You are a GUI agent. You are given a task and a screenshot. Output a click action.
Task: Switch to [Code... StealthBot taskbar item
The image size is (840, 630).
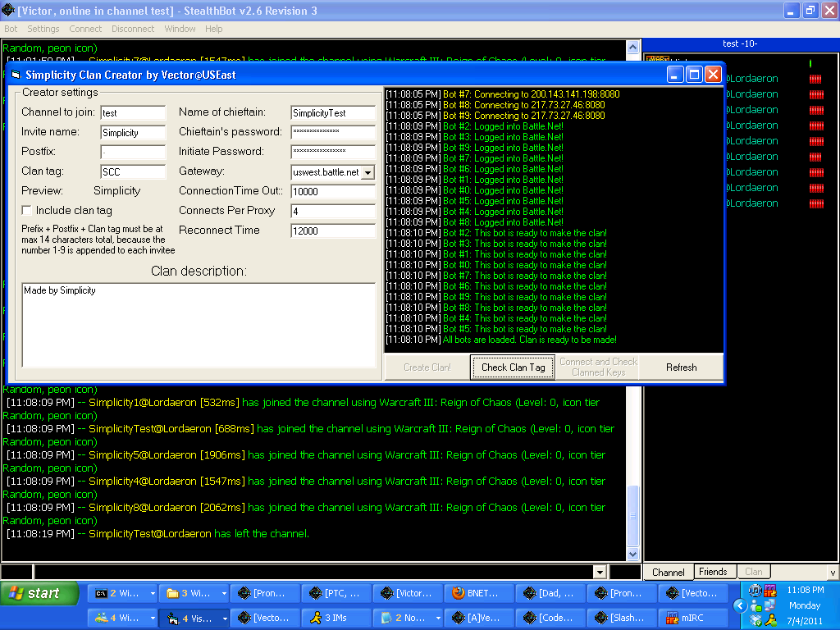(550, 619)
